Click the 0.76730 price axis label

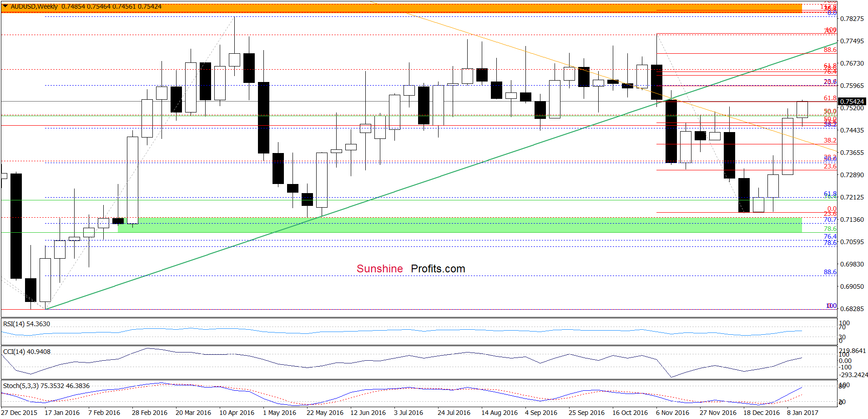(x=852, y=63)
